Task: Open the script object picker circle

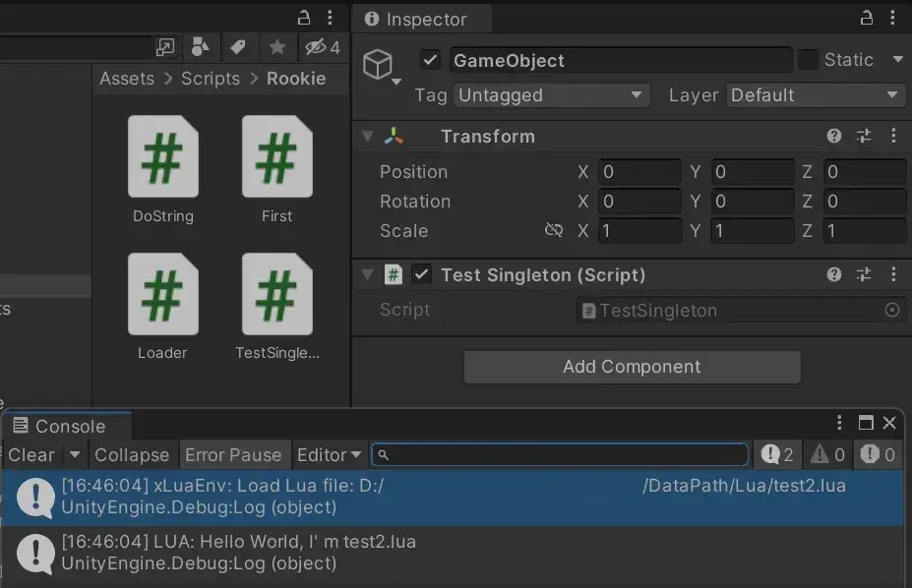Action: [x=892, y=310]
